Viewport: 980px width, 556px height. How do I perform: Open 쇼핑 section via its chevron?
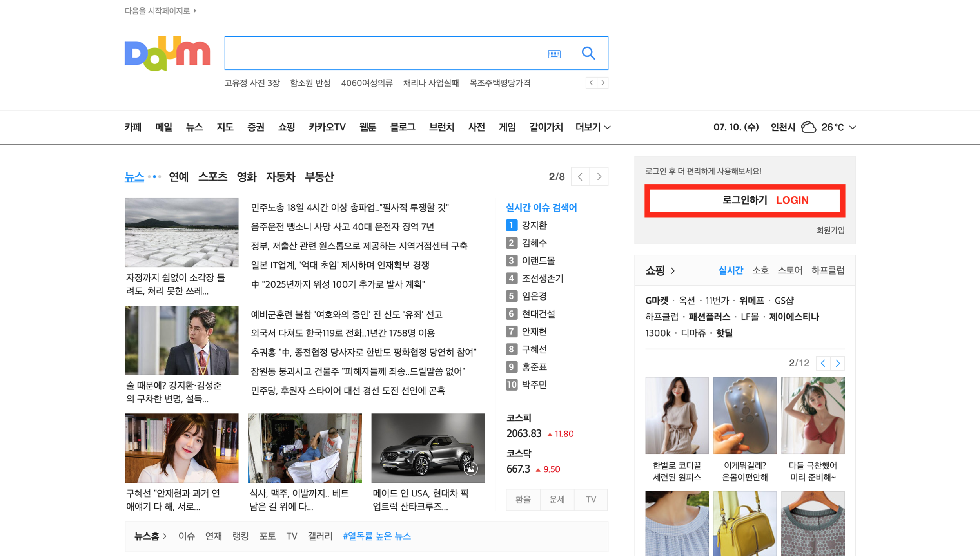pyautogui.click(x=673, y=270)
